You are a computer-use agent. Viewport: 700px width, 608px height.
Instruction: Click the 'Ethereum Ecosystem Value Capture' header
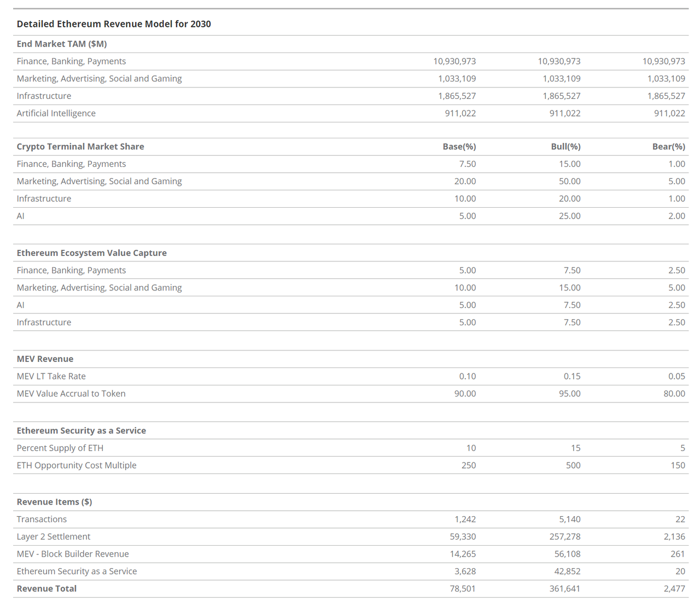[x=92, y=253]
